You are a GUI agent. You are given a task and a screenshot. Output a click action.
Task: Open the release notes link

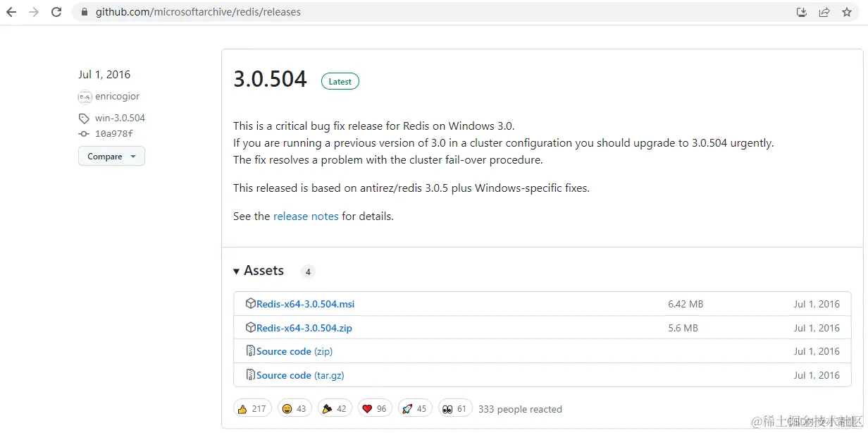306,216
